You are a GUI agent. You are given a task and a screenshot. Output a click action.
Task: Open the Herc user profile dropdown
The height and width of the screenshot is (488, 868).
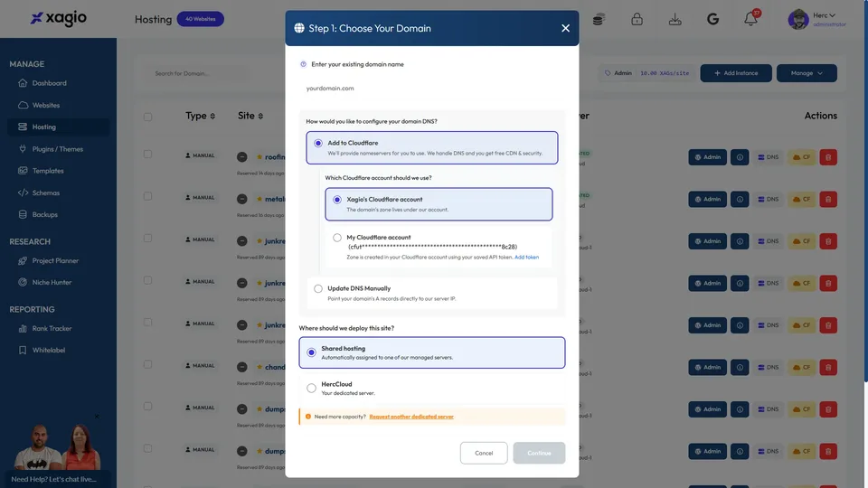[x=825, y=15]
